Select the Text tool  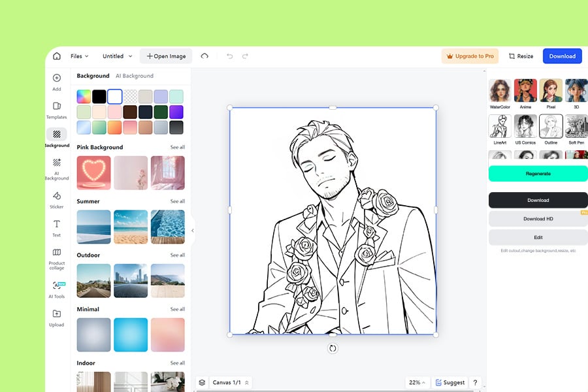point(57,228)
